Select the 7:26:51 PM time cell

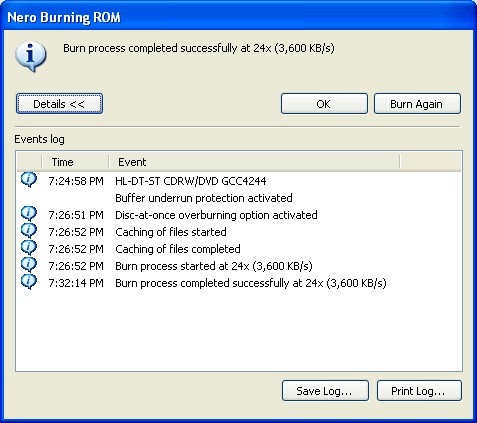(x=76, y=215)
